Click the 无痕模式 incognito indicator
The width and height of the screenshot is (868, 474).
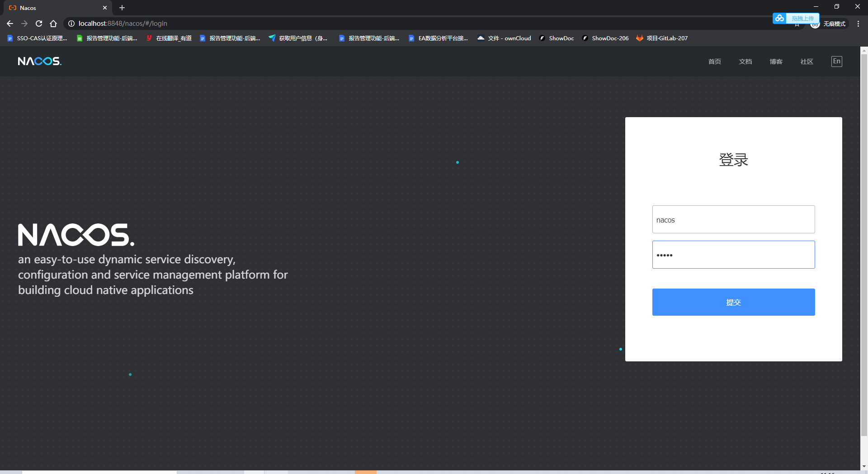[x=829, y=24]
